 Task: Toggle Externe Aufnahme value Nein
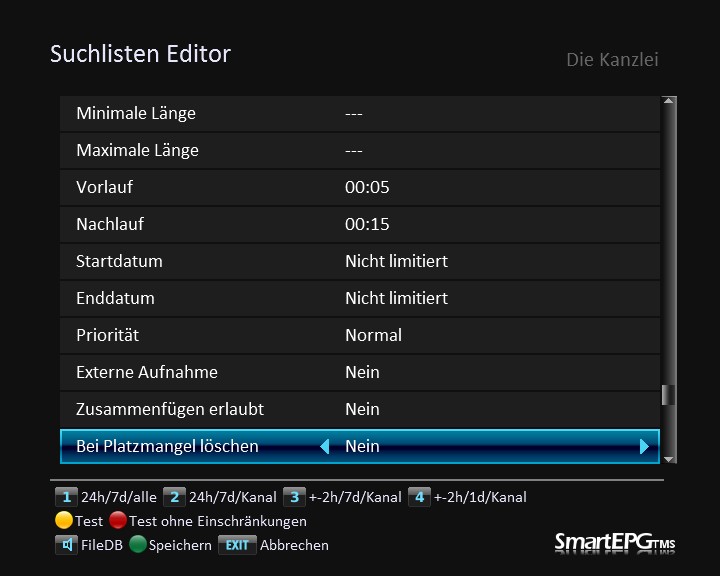click(362, 372)
